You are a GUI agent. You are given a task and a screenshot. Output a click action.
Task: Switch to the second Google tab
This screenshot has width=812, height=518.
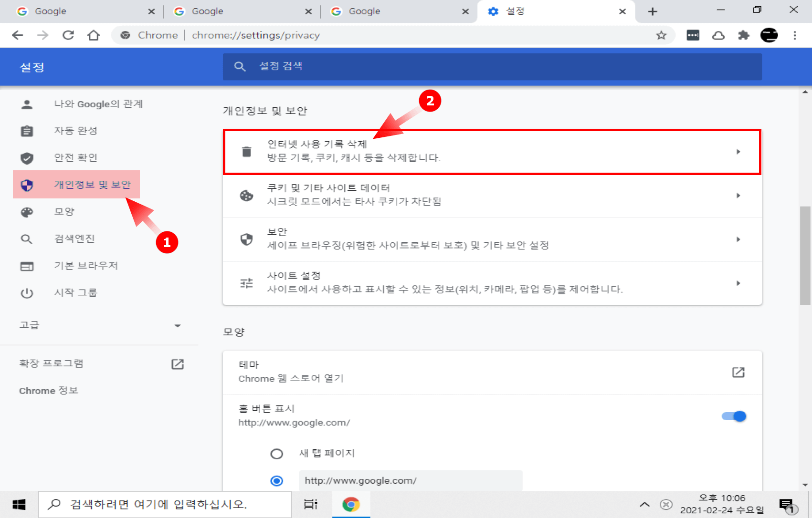pyautogui.click(x=242, y=11)
